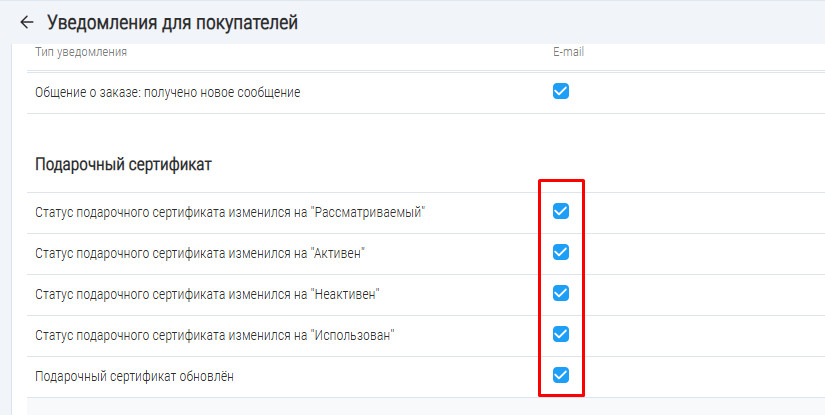
Task: Toggle E-mail checkbox for 'Рассматриваемый' status
Action: (x=561, y=211)
